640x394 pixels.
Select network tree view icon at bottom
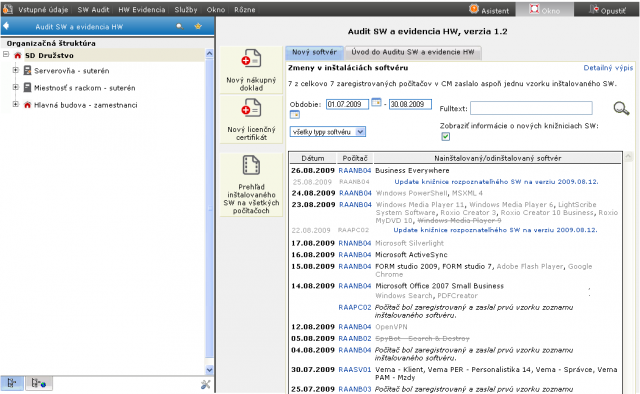click(x=39, y=383)
